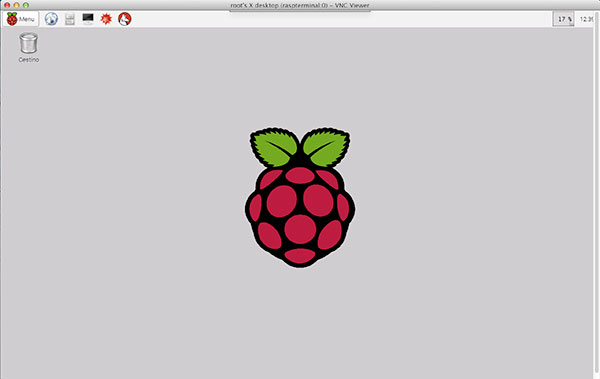Viewport: 600px width, 379px height.
Task: Click the raspberry logo inside Menu button
Action: 12,19
